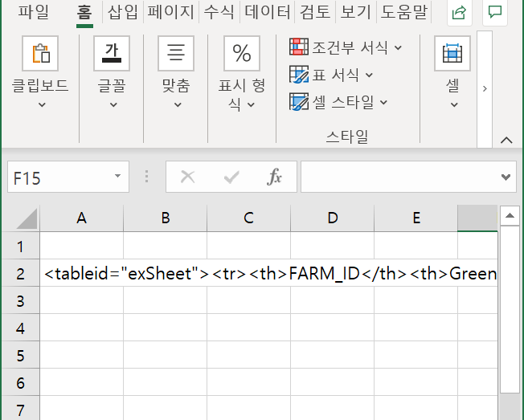Collapse the ribbon with the up caret
The height and width of the screenshot is (420, 524).
coord(506,140)
